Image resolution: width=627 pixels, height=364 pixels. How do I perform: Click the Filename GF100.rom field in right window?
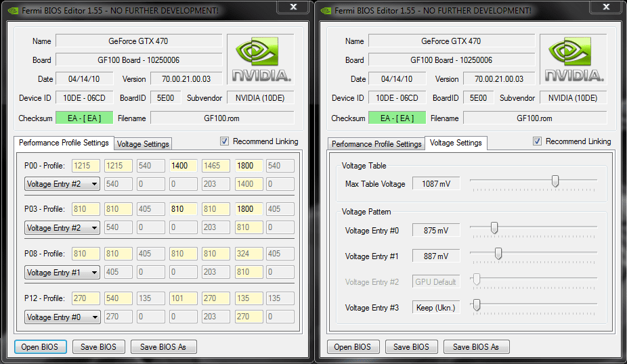point(535,118)
